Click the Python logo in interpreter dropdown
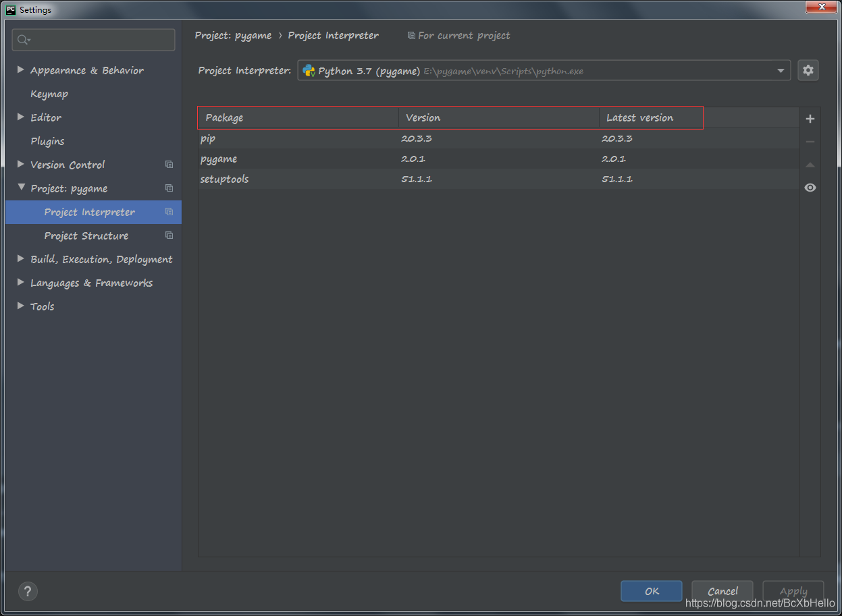 pos(309,71)
